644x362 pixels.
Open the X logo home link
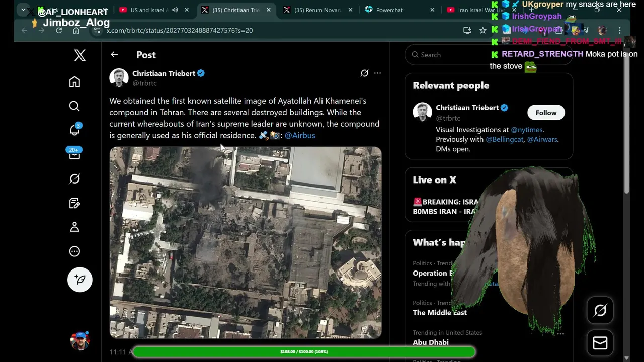click(x=79, y=55)
